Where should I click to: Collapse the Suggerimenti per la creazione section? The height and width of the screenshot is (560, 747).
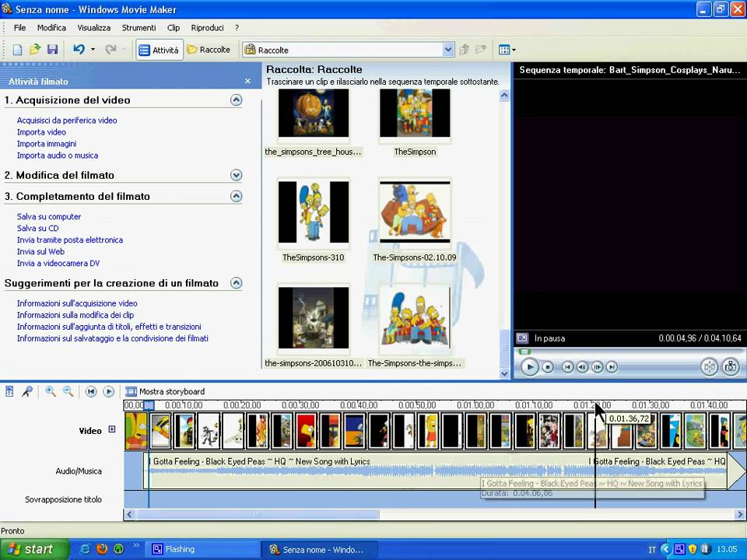point(237,283)
